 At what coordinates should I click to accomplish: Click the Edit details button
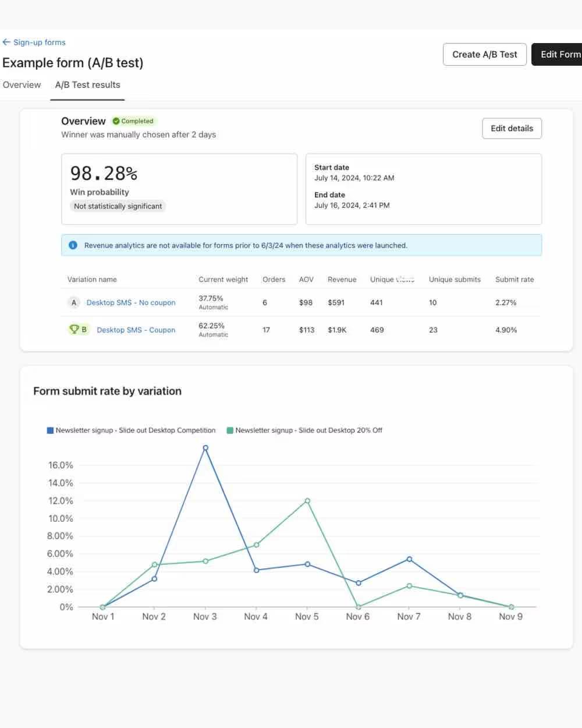coord(512,128)
